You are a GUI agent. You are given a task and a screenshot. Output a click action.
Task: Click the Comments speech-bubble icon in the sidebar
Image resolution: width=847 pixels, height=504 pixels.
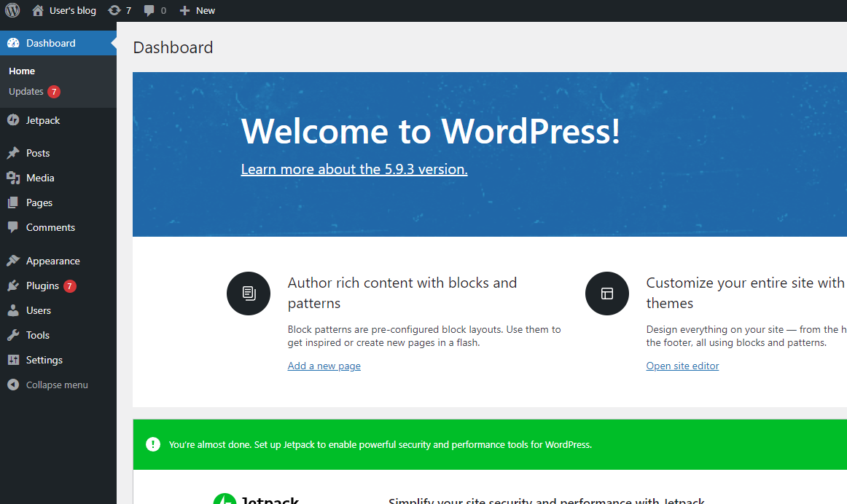point(14,228)
